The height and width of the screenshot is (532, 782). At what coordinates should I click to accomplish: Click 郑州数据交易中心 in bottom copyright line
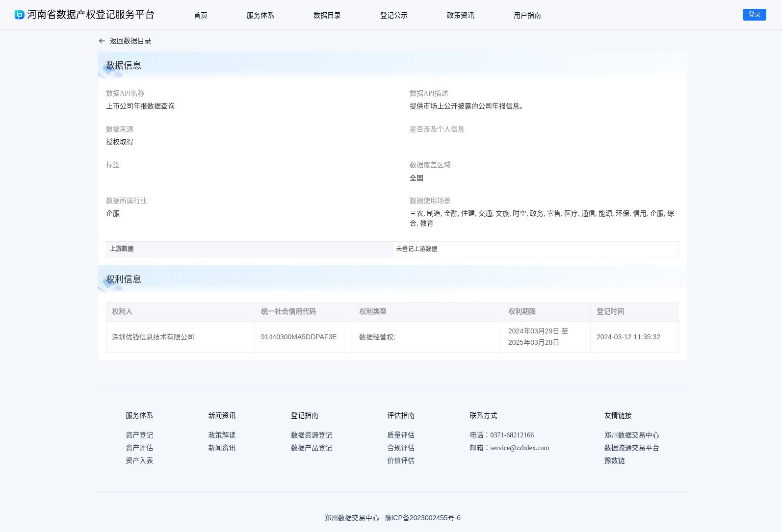click(352, 518)
